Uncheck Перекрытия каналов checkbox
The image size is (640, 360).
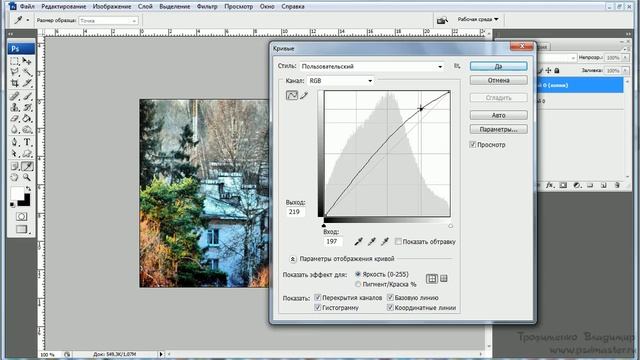pyautogui.click(x=318, y=298)
